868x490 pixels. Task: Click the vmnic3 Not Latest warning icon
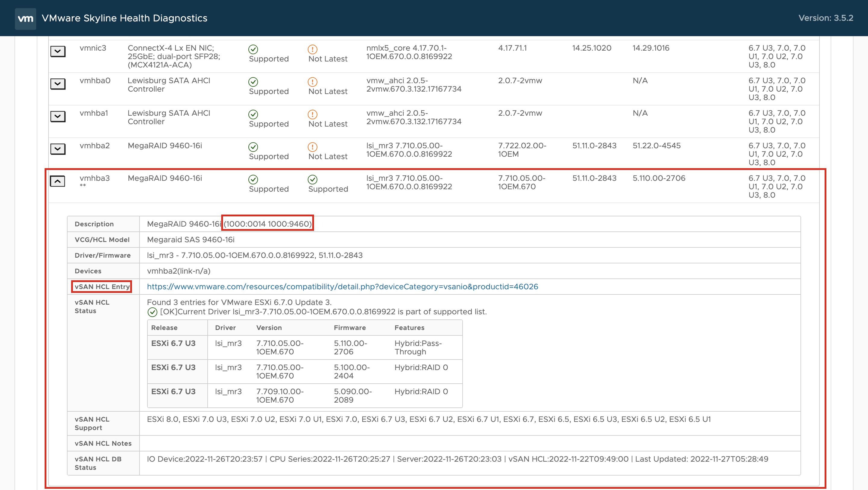pos(312,49)
